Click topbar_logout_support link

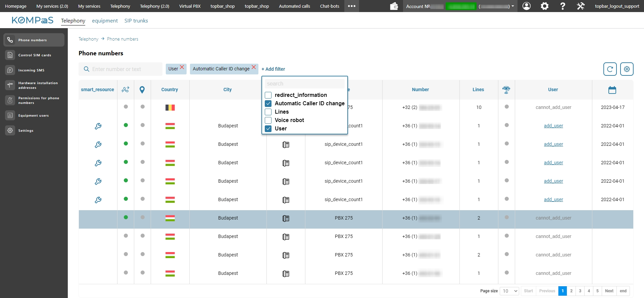[617, 6]
